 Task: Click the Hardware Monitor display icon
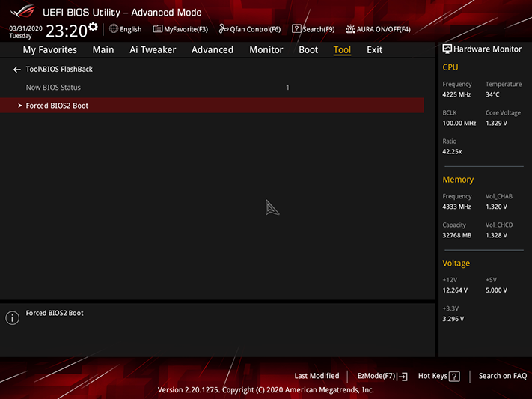(x=447, y=49)
